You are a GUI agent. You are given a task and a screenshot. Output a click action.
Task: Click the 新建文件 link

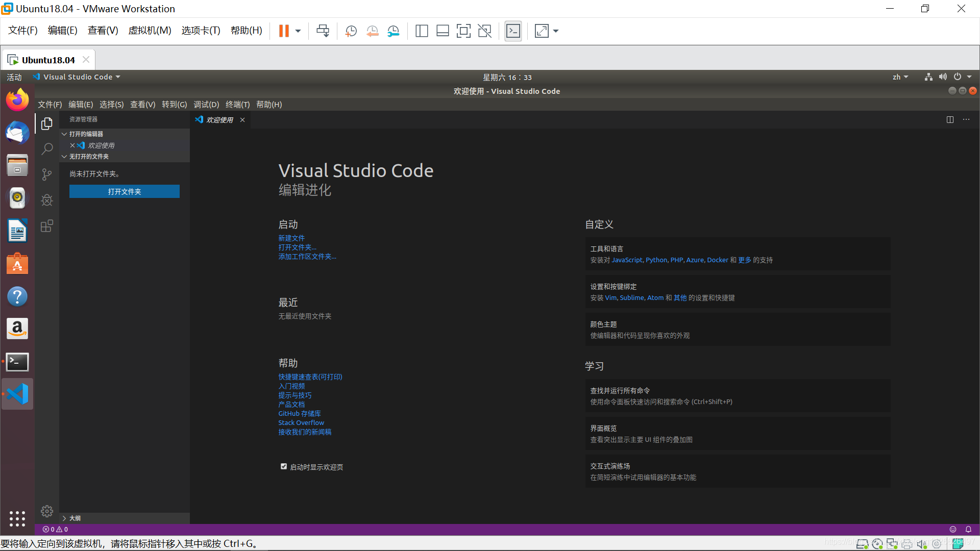291,238
